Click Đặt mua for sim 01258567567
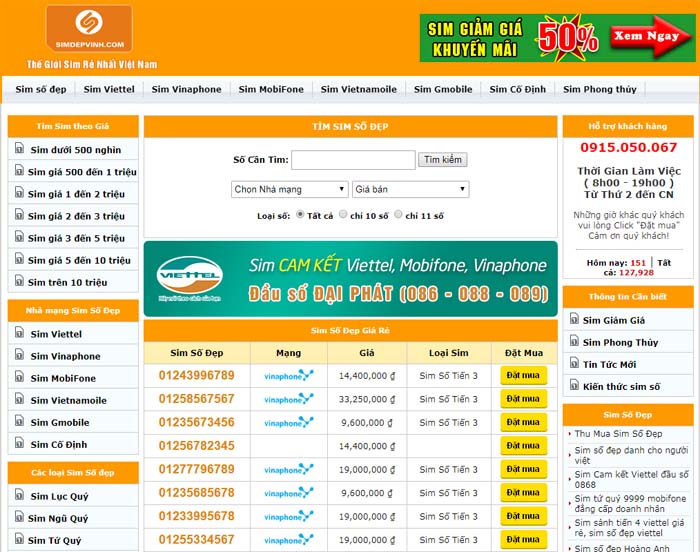Screen dimensions: 700x552 (x=524, y=399)
